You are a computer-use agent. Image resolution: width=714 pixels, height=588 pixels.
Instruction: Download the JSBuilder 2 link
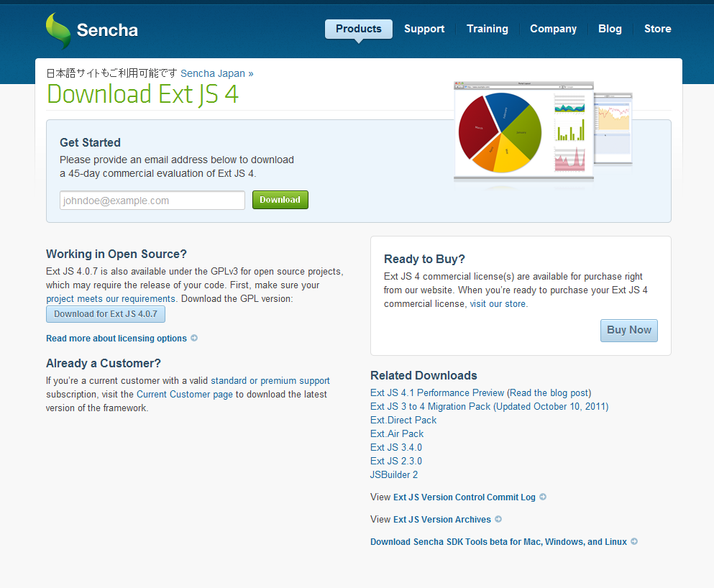(x=393, y=475)
